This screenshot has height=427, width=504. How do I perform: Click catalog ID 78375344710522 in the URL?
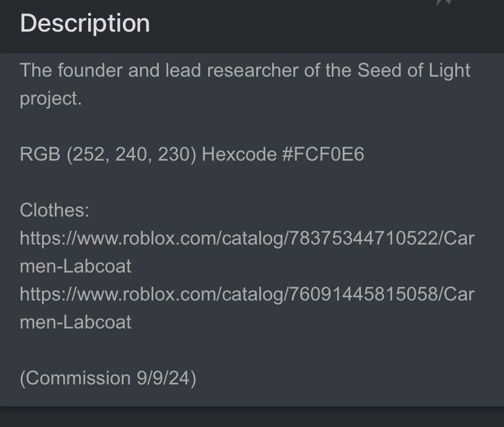(363, 238)
